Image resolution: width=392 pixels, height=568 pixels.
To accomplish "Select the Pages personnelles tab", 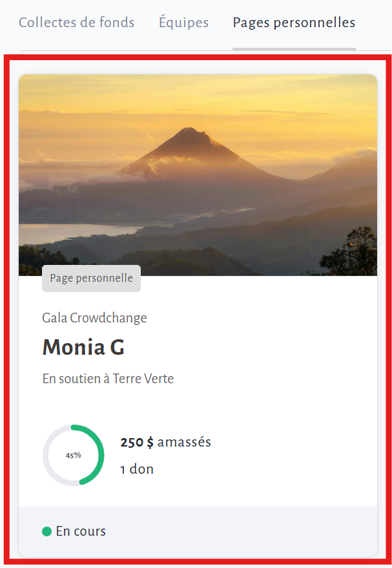I will click(x=294, y=23).
